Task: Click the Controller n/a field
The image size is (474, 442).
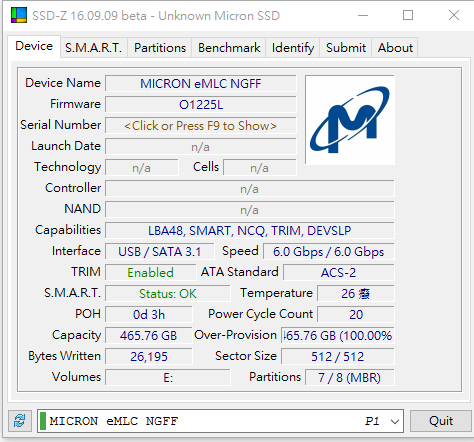Action: coord(250,189)
